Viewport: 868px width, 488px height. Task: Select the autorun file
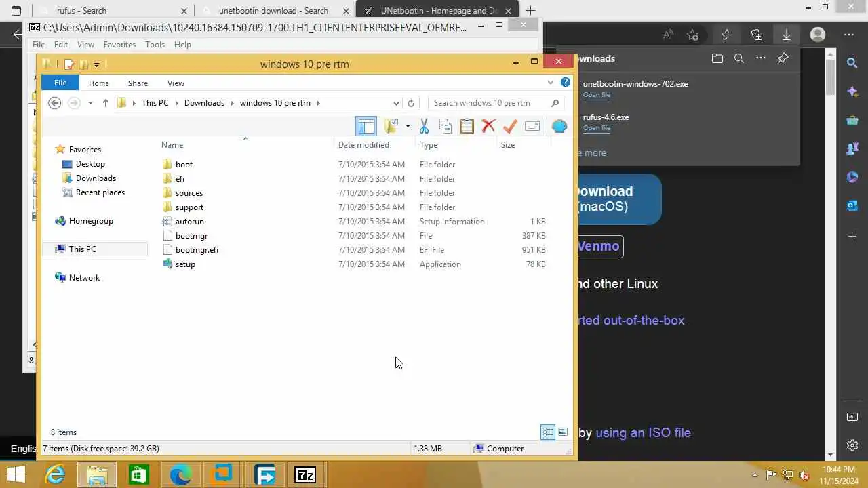pyautogui.click(x=189, y=222)
